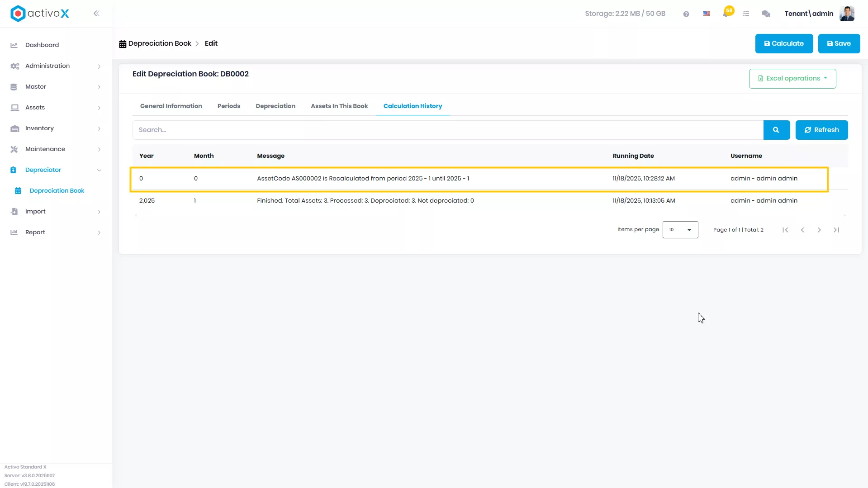Click the activoX logo
This screenshot has width=868, height=488.
click(x=40, y=14)
